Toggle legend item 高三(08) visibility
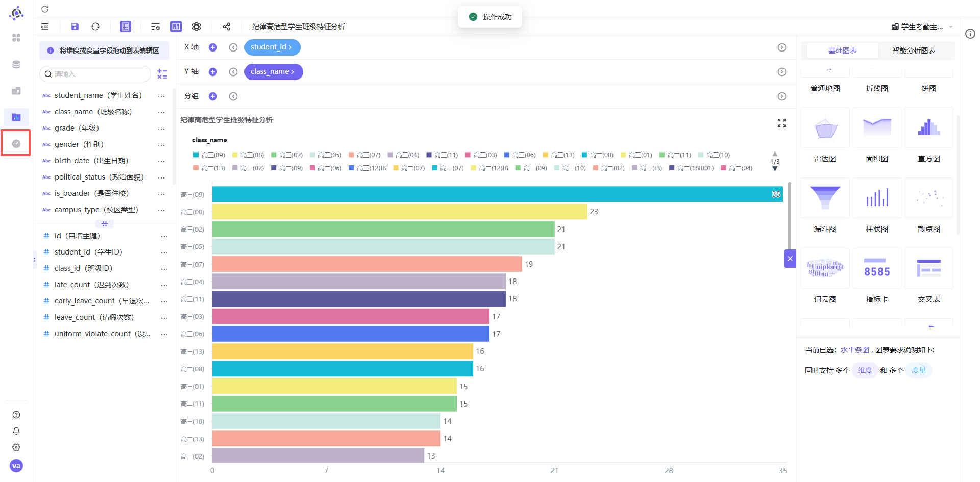980x482 pixels. (x=248, y=155)
